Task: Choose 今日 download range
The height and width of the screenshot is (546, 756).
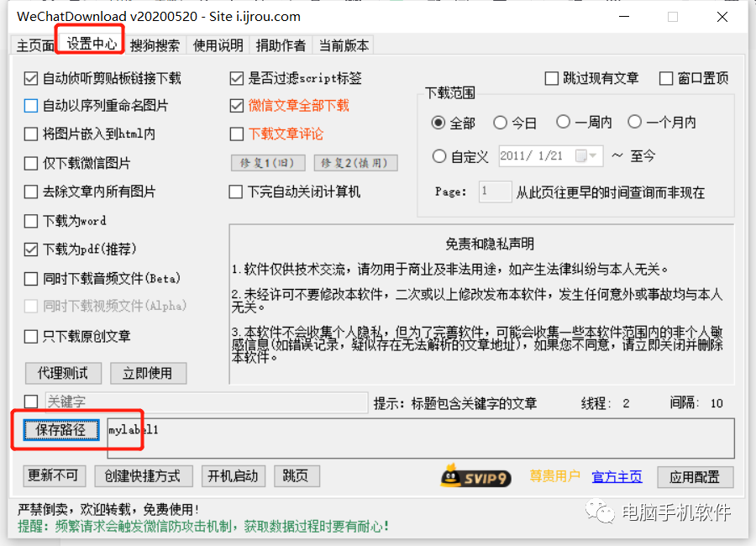Action: click(x=500, y=123)
